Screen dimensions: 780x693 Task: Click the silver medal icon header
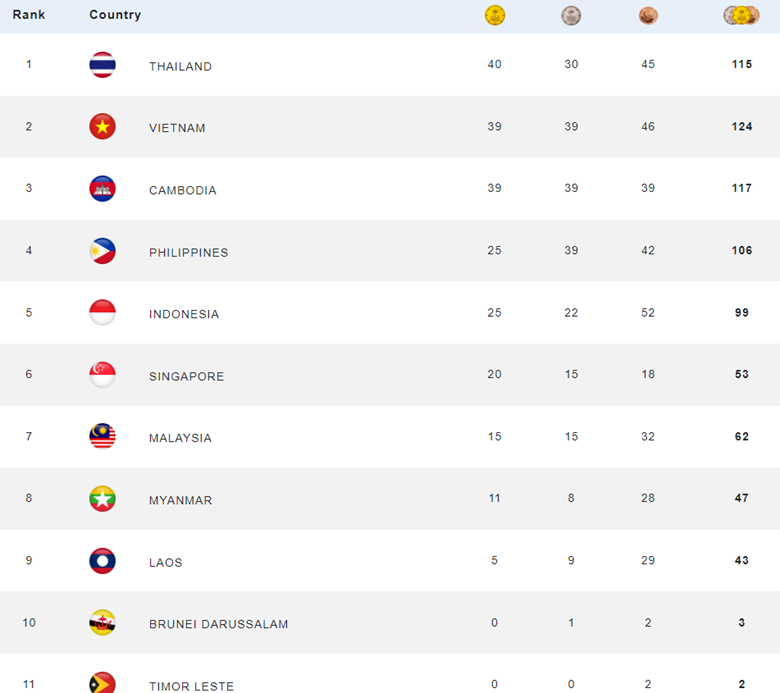pos(571,15)
